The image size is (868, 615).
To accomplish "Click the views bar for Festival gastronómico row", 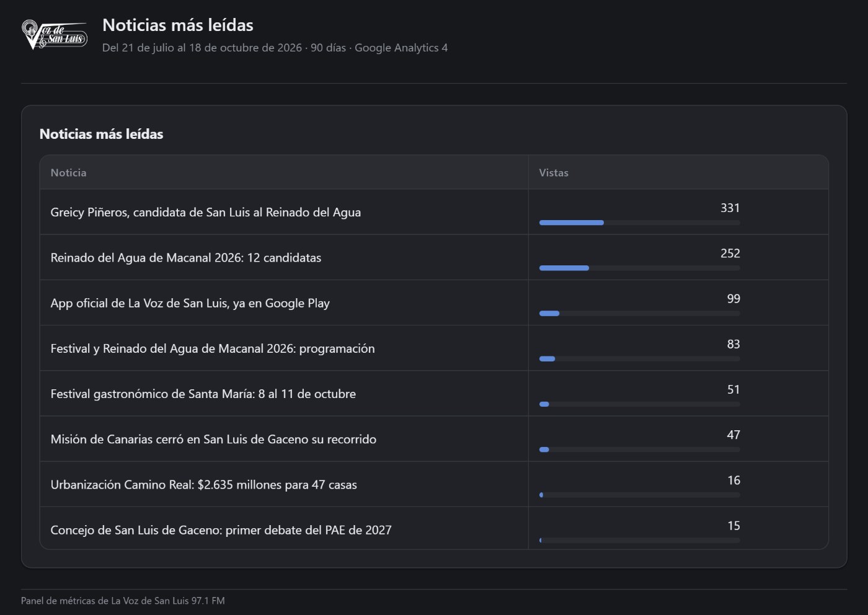I will [x=640, y=404].
